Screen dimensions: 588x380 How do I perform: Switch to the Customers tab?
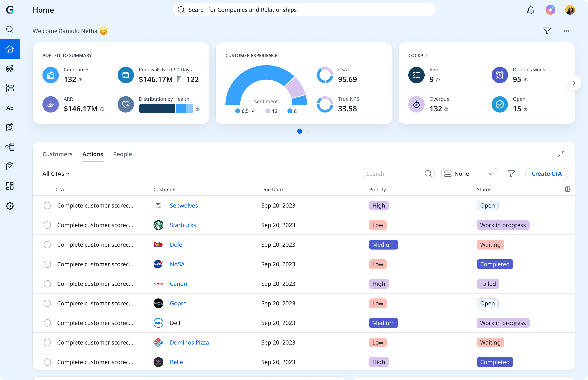(57, 154)
